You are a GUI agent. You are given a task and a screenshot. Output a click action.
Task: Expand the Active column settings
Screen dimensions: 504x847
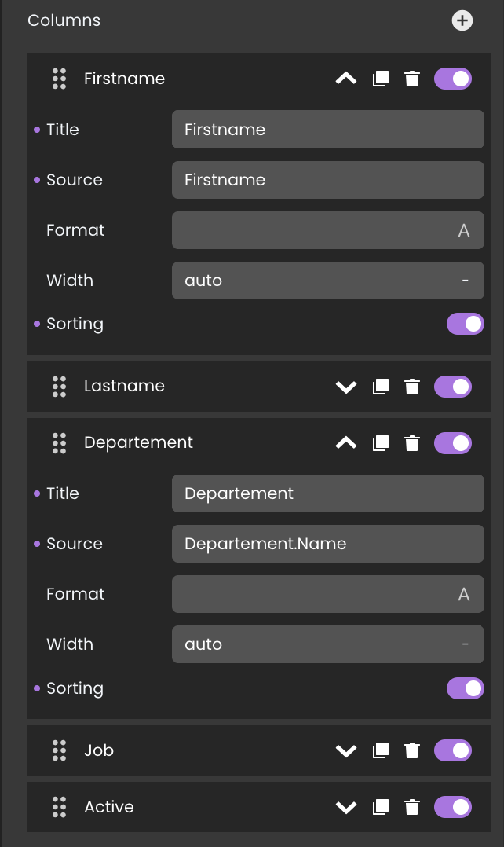(346, 807)
